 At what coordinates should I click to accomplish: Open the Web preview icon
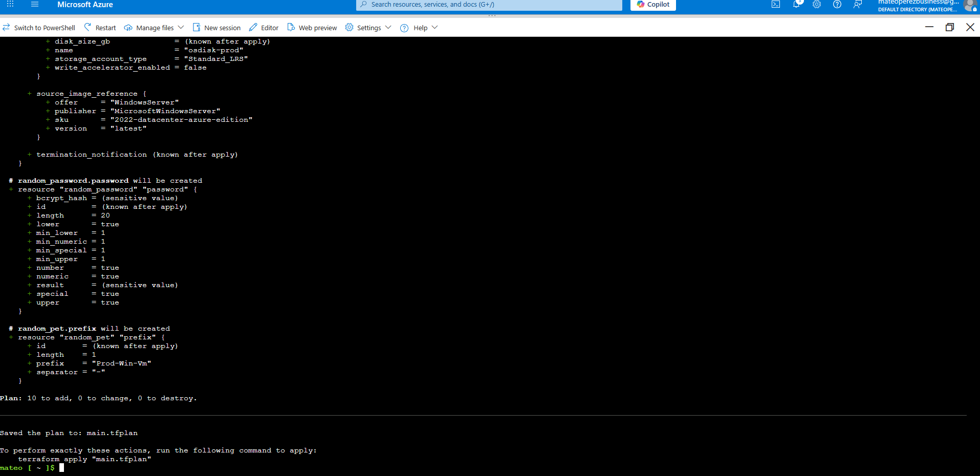[311, 27]
